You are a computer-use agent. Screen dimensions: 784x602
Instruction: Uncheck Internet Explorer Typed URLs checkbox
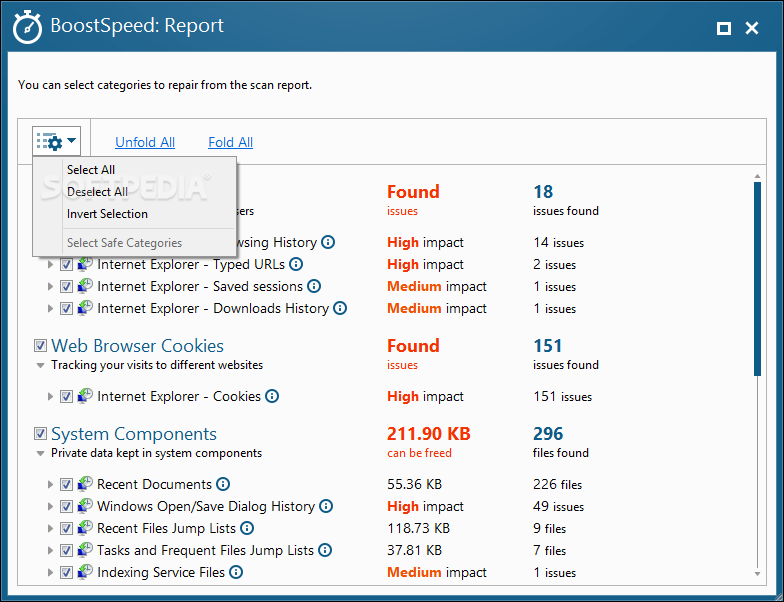tap(66, 264)
